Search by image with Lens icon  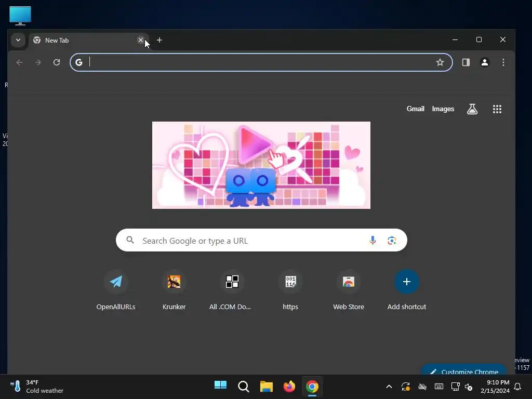pos(392,240)
